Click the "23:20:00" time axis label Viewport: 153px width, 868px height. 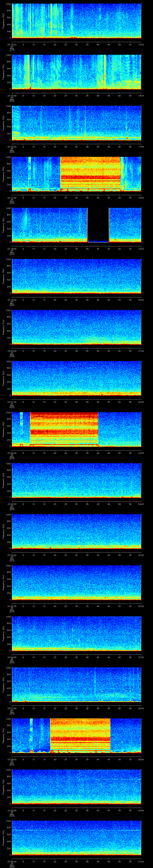click(12, 351)
